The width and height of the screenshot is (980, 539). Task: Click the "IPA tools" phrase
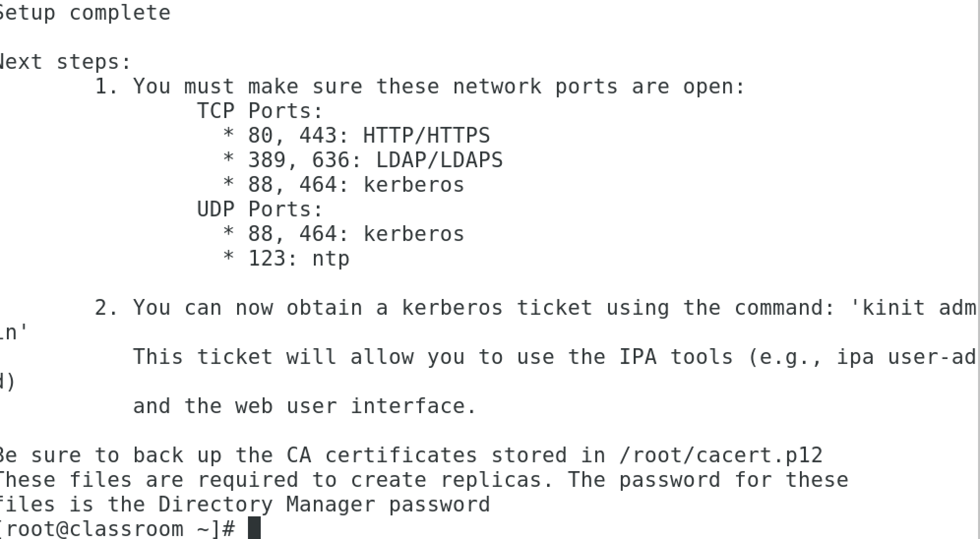point(676,357)
